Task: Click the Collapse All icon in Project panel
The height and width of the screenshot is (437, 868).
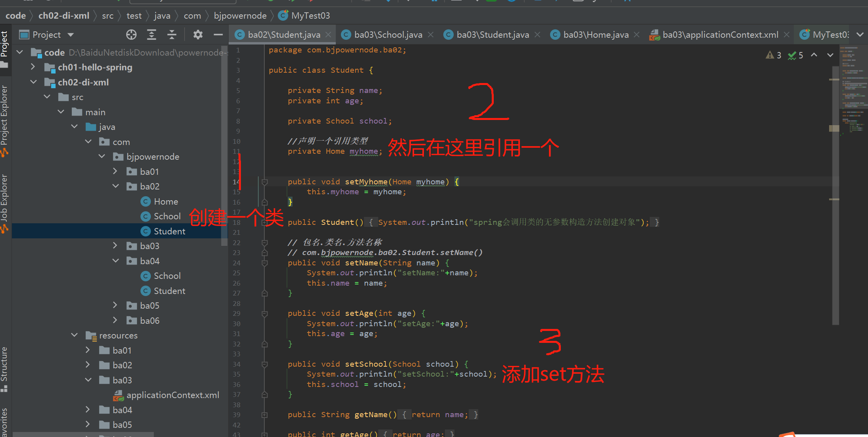Action: pyautogui.click(x=171, y=35)
